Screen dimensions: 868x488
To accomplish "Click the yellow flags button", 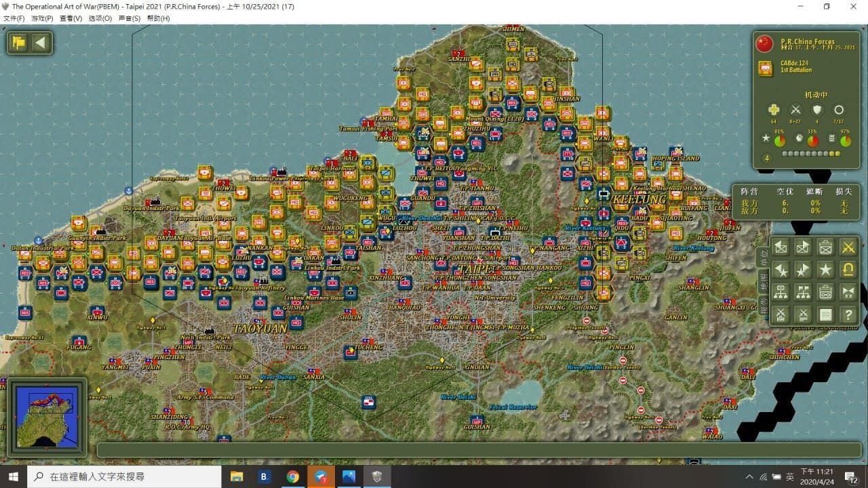I will [19, 43].
